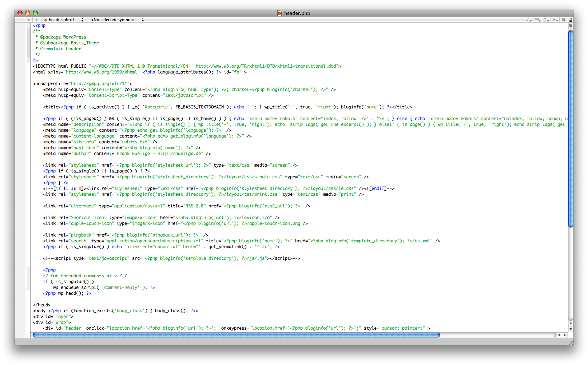This screenshot has width=588, height=365.
Task: Open the C class-hierarchy menu
Action: pos(547,20)
